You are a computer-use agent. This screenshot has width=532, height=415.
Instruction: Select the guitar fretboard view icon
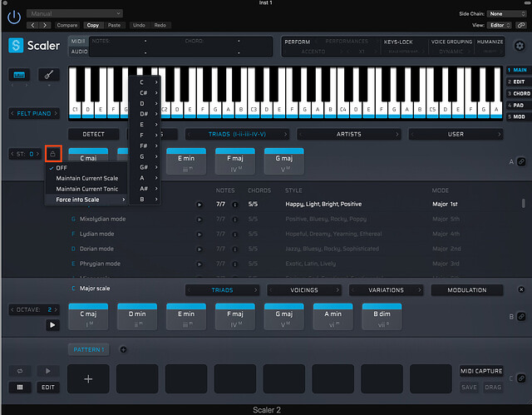coord(49,74)
